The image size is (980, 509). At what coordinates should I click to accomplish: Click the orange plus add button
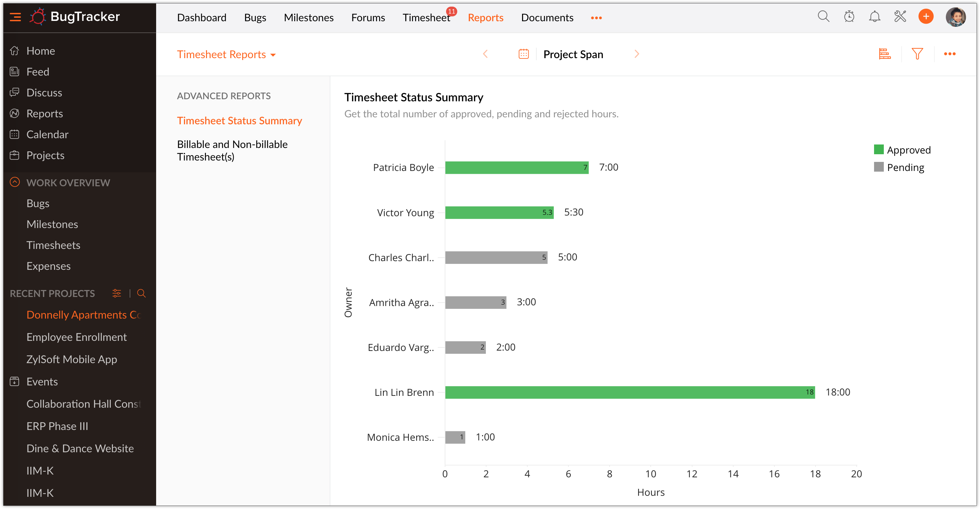coord(926,17)
